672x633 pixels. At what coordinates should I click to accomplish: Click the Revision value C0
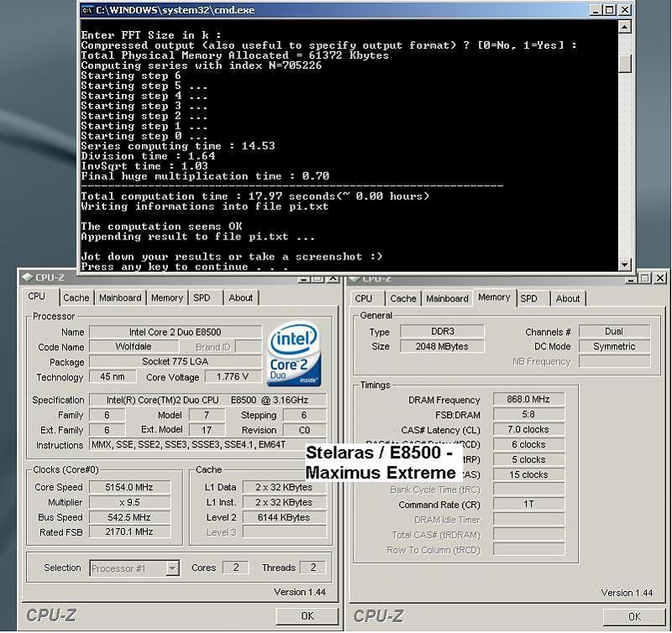click(304, 430)
